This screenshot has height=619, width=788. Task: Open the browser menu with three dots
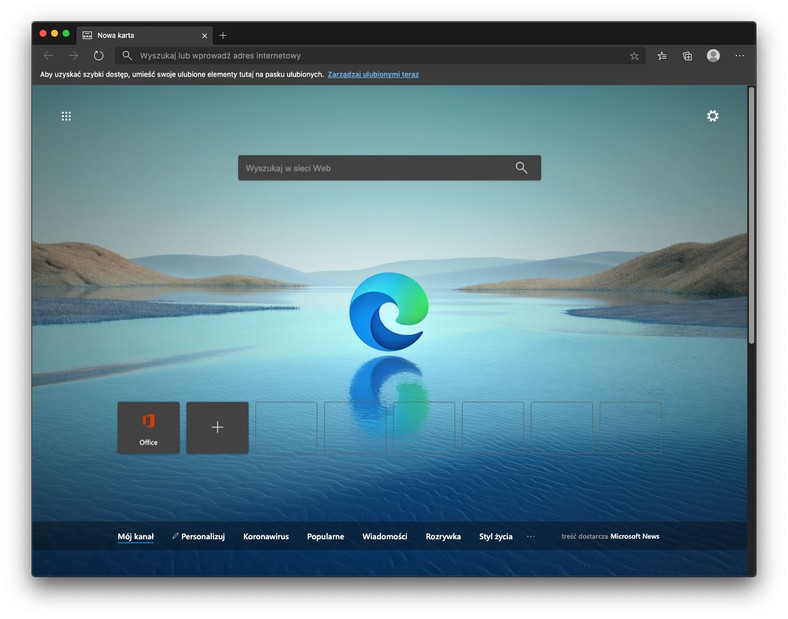tap(740, 56)
